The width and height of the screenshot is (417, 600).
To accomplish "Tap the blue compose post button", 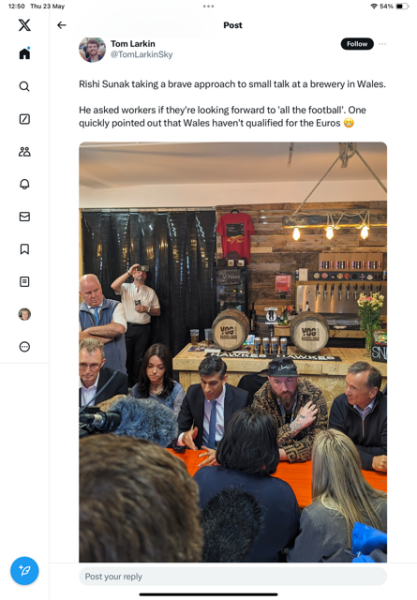I will point(24,571).
